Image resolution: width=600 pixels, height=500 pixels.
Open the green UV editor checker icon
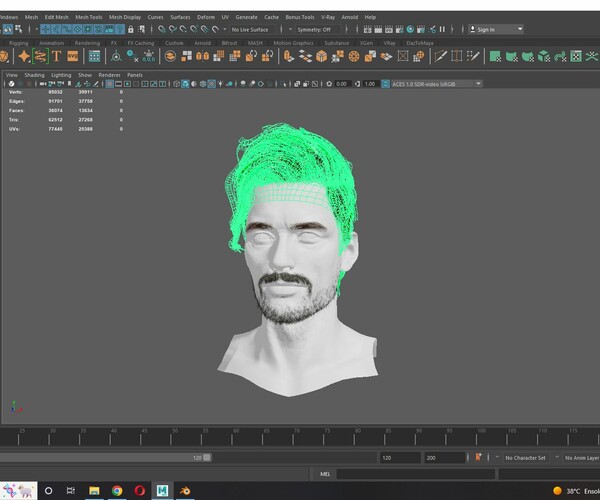point(576,56)
